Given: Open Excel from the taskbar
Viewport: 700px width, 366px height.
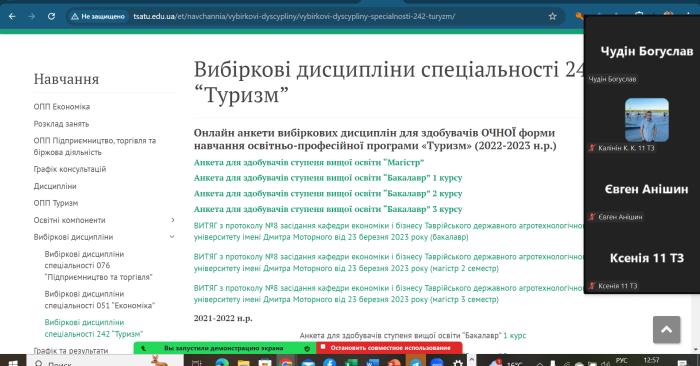Looking at the screenshot, I should tap(351, 362).
